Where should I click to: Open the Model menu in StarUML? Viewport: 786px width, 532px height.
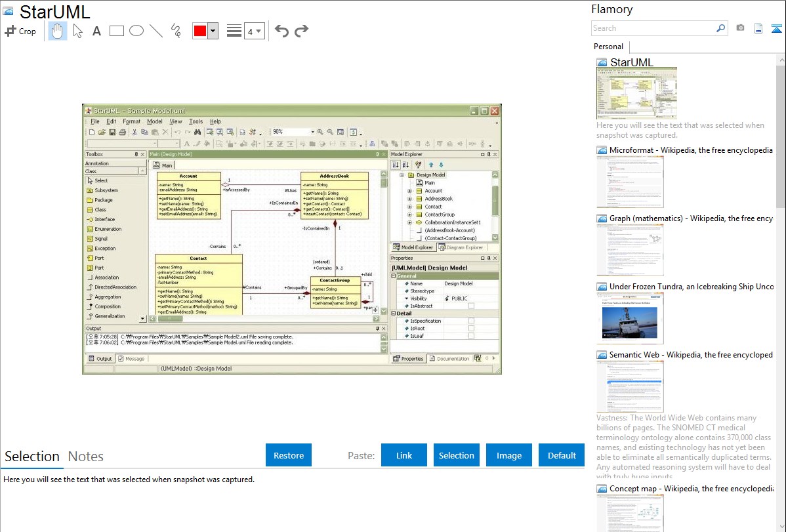[x=154, y=121]
